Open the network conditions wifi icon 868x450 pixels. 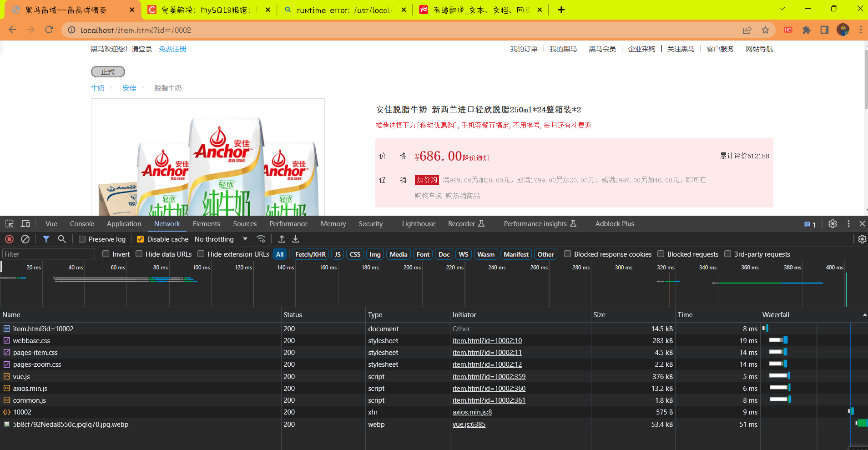tap(261, 239)
